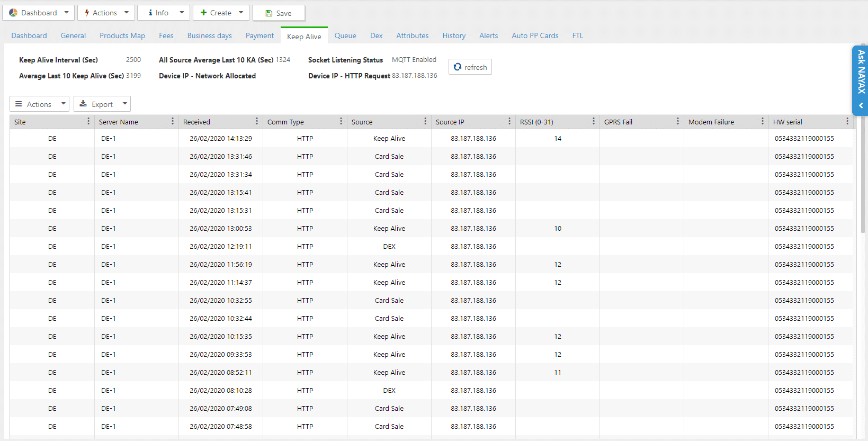868x441 pixels.
Task: Open the HW serial column options menu
Action: tap(847, 122)
